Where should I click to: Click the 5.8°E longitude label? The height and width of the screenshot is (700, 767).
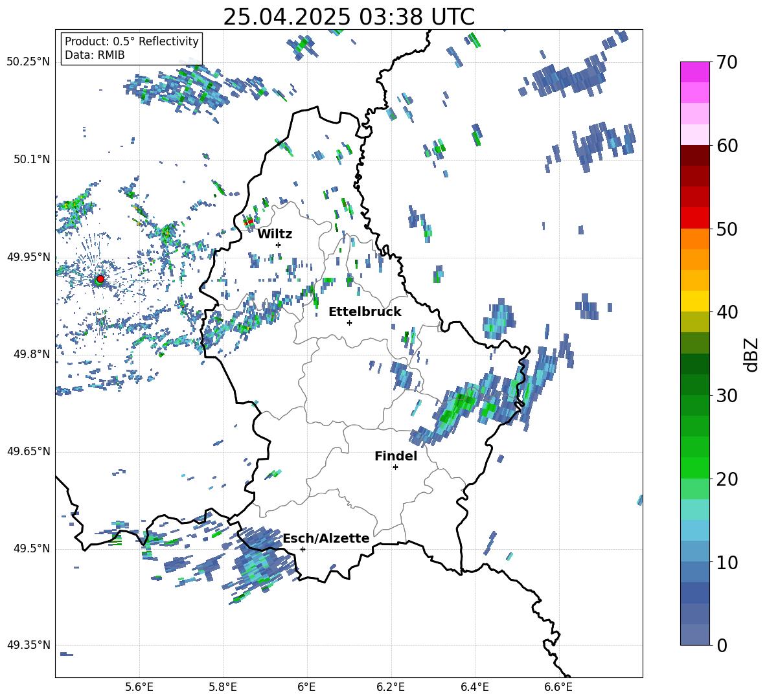tap(223, 687)
